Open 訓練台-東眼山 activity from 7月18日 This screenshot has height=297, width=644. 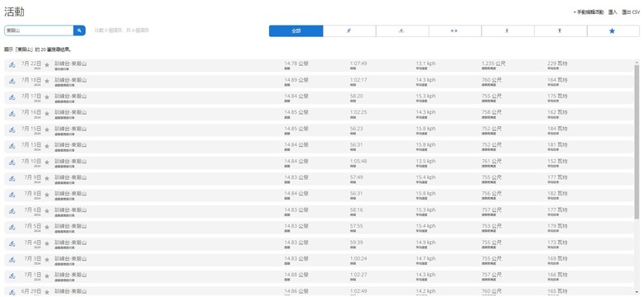pyautogui.click(x=71, y=80)
